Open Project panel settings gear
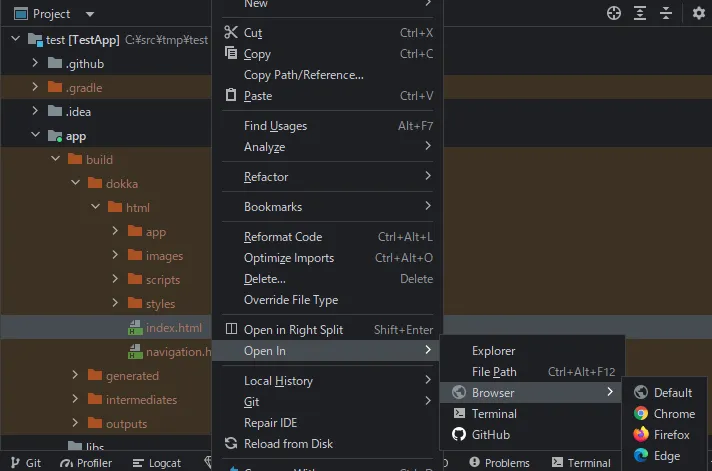This screenshot has width=712, height=471. [x=698, y=14]
